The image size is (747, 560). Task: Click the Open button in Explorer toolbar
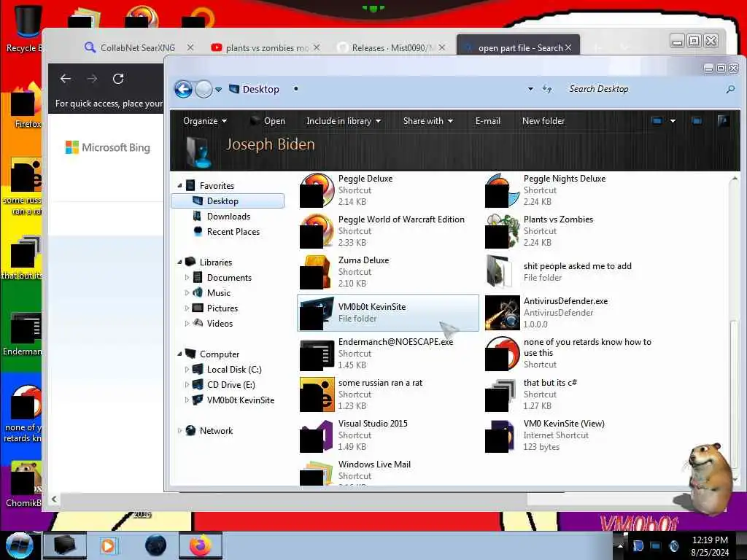click(x=268, y=121)
